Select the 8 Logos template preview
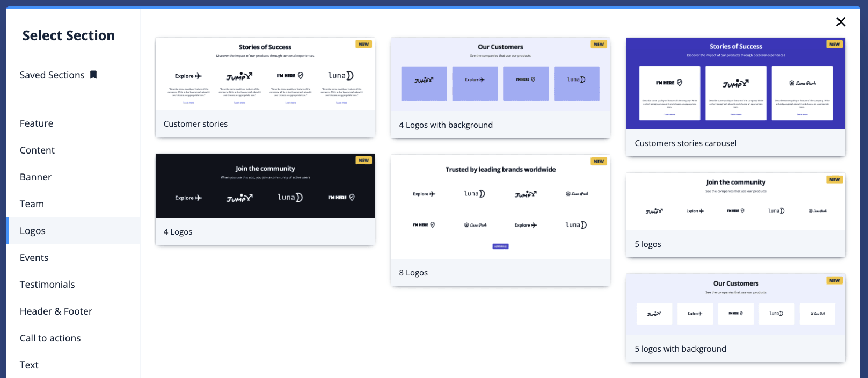This screenshot has height=378, width=868. 500,207
